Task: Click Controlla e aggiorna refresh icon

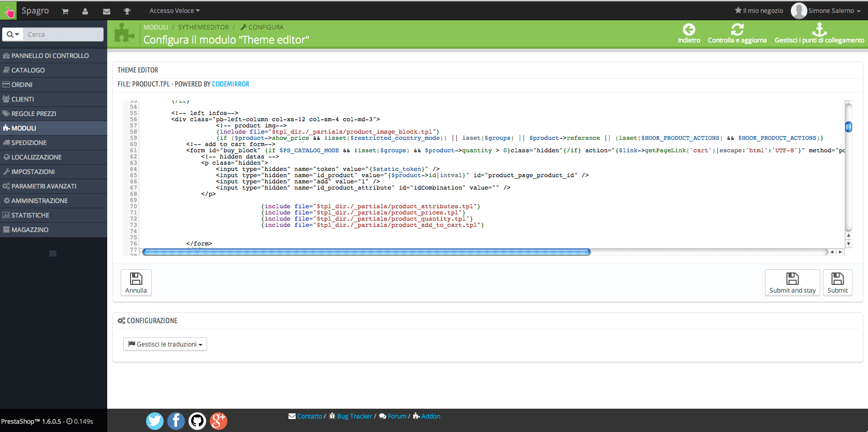Action: 737,30
